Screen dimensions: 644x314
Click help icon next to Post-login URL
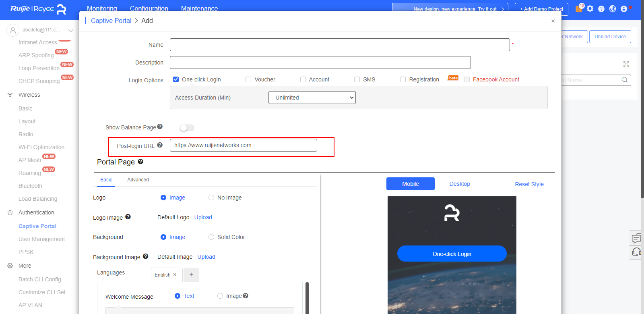coord(160,145)
